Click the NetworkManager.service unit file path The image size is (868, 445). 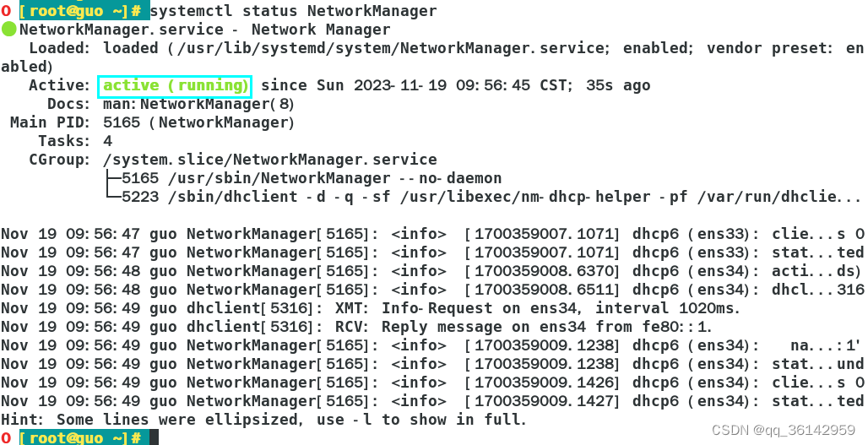coord(391,48)
